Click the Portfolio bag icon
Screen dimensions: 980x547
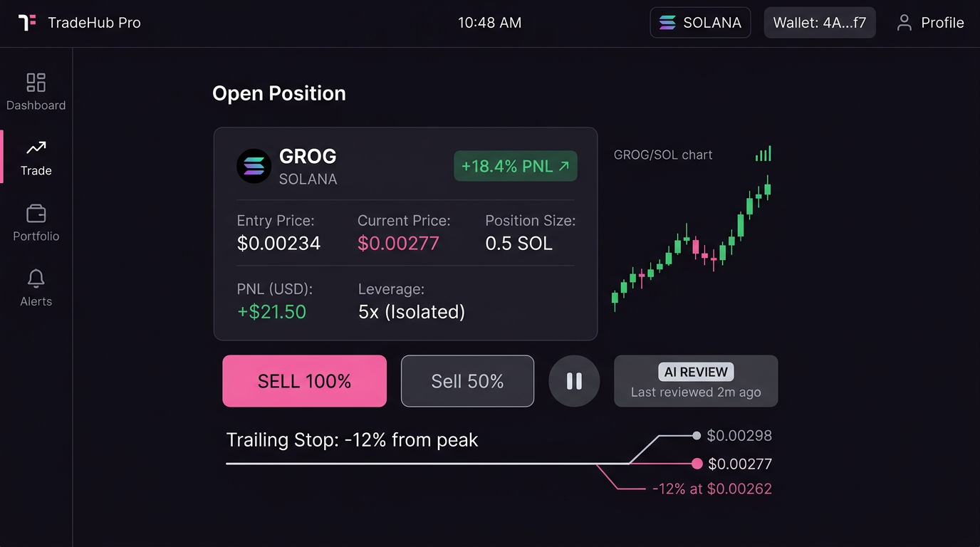click(x=36, y=213)
